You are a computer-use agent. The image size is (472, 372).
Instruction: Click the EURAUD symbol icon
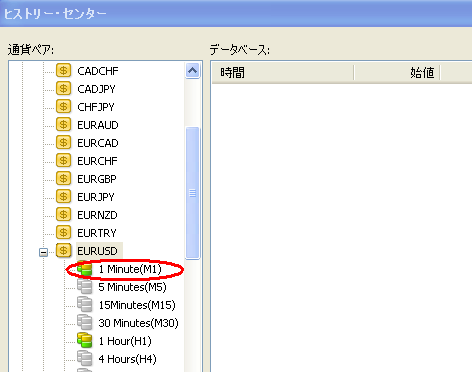click(63, 125)
